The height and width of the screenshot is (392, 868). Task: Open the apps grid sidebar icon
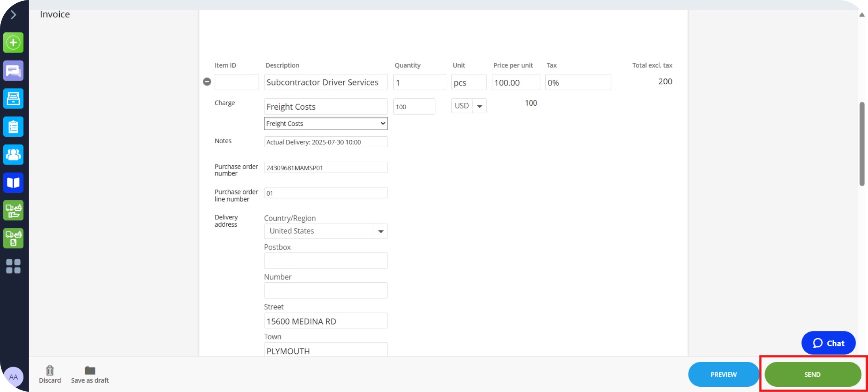[13, 267]
